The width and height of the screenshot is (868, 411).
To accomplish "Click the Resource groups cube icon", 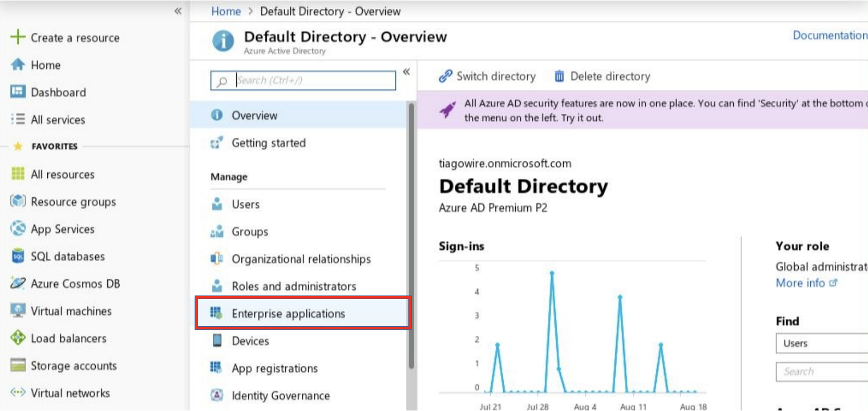I will click(18, 201).
